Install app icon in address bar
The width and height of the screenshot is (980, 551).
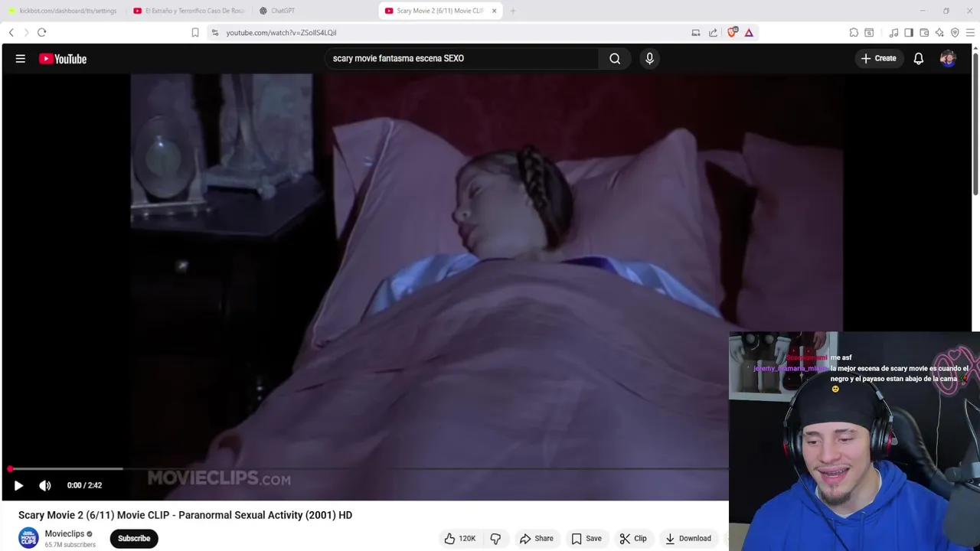(x=696, y=32)
